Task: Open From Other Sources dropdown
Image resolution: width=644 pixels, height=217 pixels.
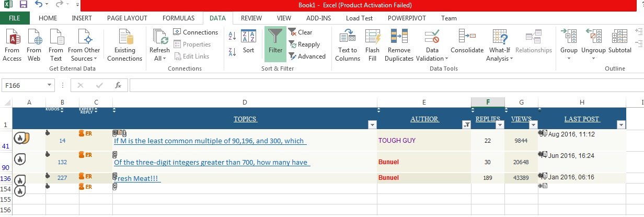Action: pos(85,45)
